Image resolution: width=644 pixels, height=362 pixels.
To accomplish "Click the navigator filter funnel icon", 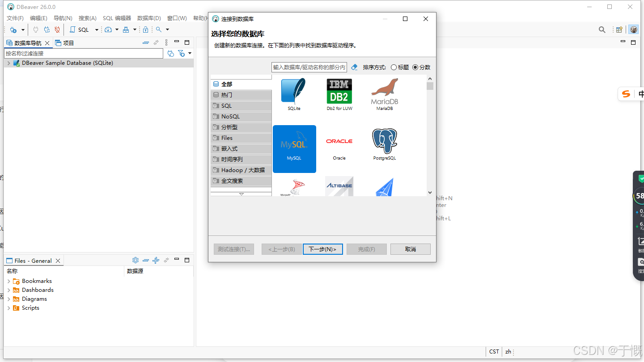I will pyautogui.click(x=181, y=53).
